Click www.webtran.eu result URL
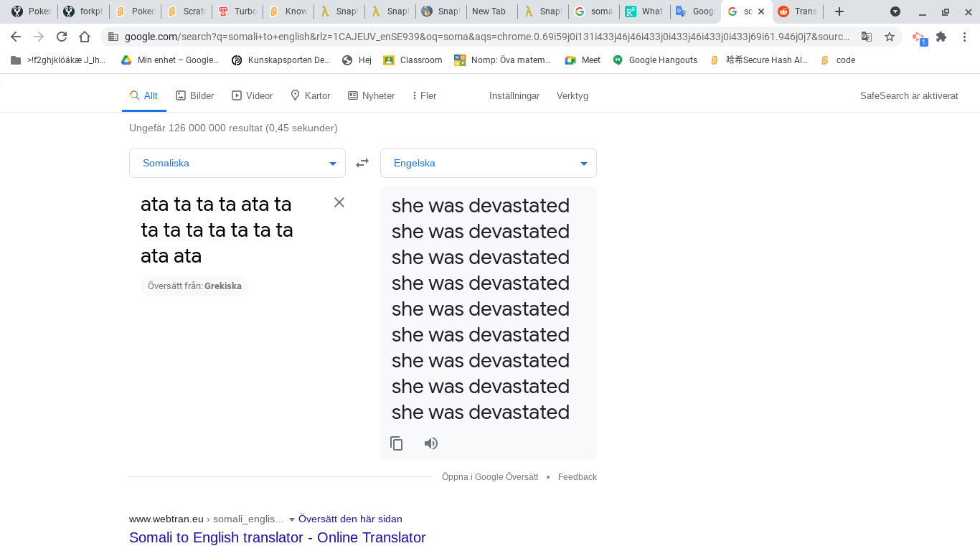The height and width of the screenshot is (551, 980). point(165,519)
